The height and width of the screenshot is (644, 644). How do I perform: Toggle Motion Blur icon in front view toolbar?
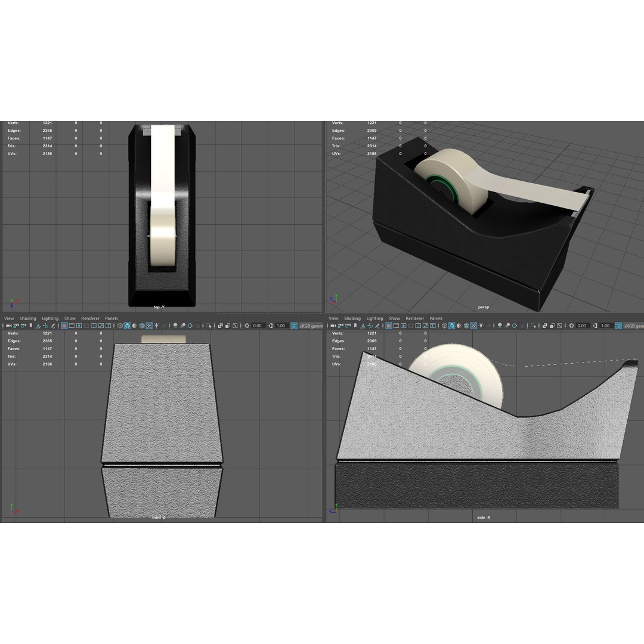click(183, 326)
